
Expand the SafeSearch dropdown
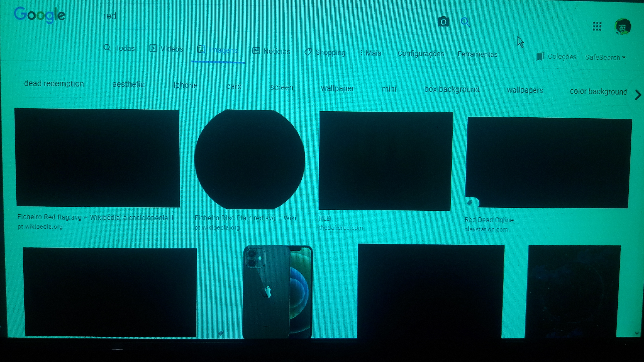pyautogui.click(x=605, y=58)
